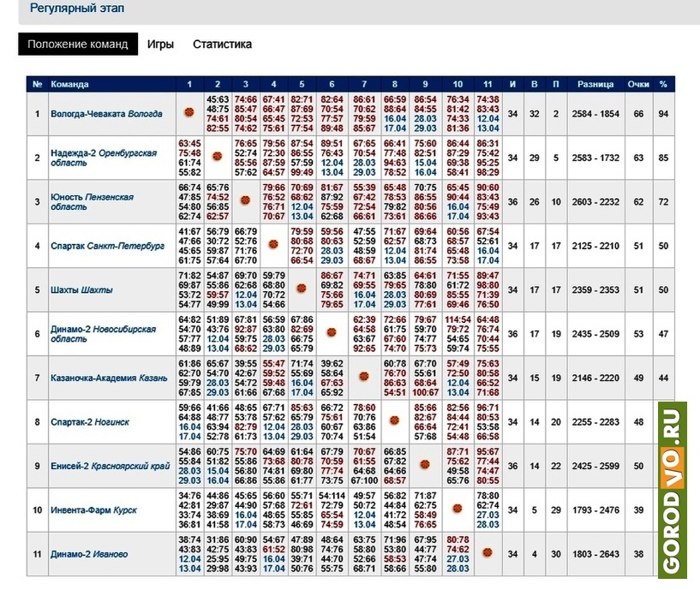Viewport: 700px width, 590px height.
Task: Click the Регулярный этап heading
Action: [77, 8]
